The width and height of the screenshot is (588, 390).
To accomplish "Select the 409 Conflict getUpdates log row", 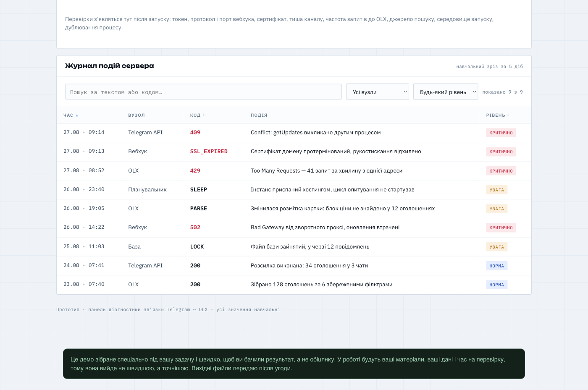I will [294, 133].
